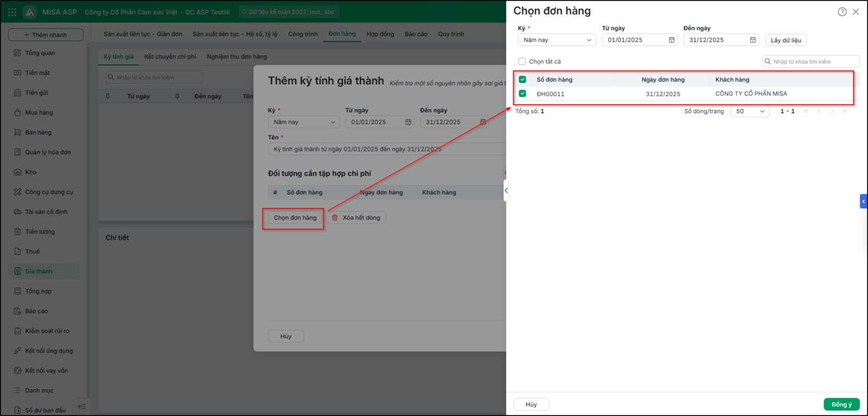Image resolution: width=868 pixels, height=416 pixels.
Task: Click Xóa hết dòng button
Action: point(356,217)
